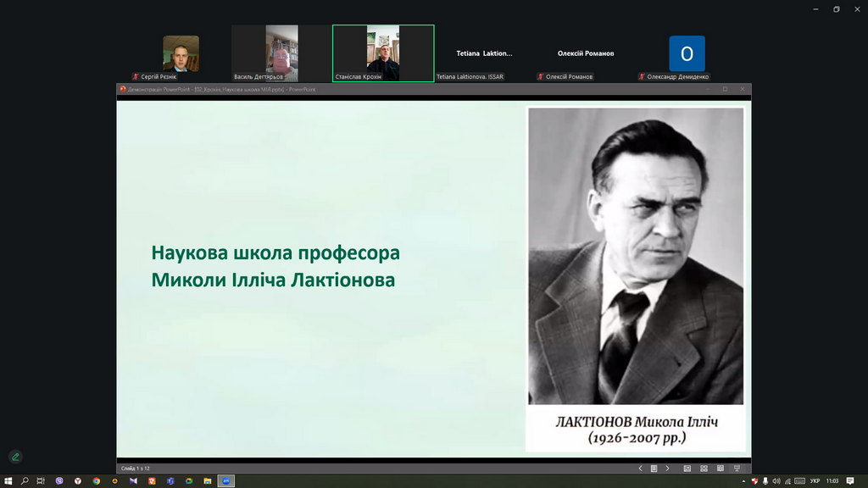Open the volume control in system tray
The image size is (868, 488).
[x=776, y=480]
